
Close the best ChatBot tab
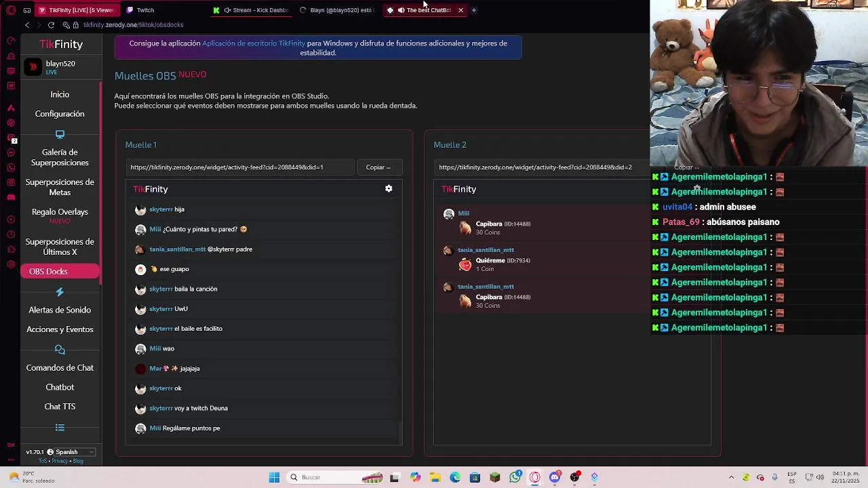(460, 10)
